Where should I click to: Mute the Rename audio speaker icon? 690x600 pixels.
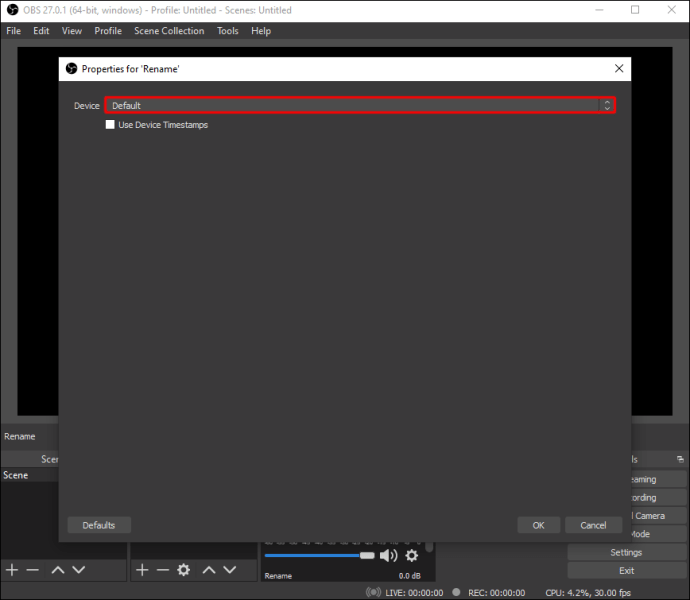tap(389, 556)
